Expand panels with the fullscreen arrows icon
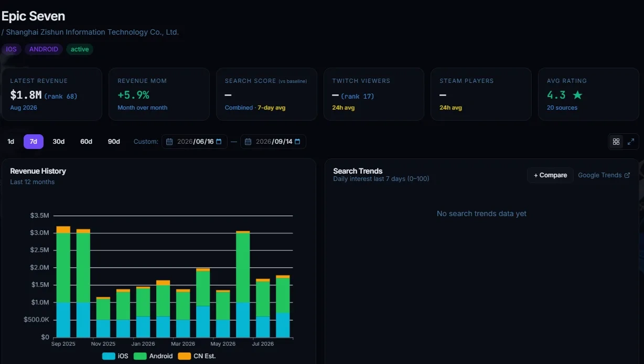The image size is (644, 364). click(x=631, y=142)
